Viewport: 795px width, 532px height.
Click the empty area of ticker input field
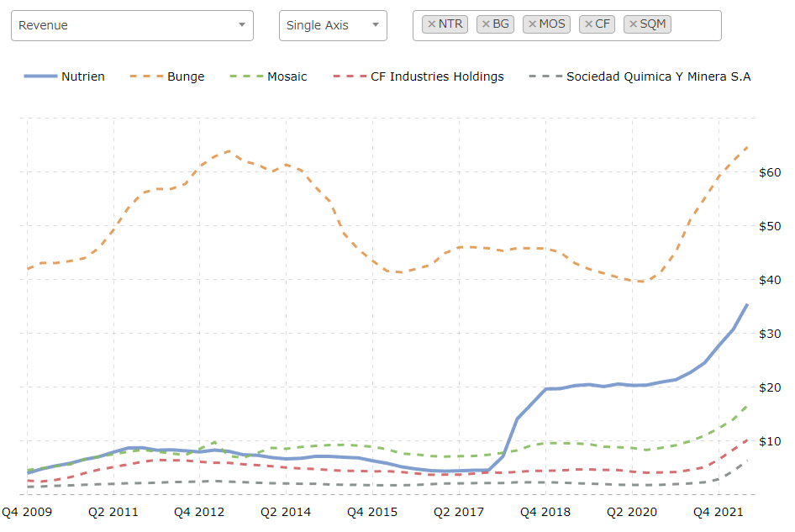(x=695, y=25)
